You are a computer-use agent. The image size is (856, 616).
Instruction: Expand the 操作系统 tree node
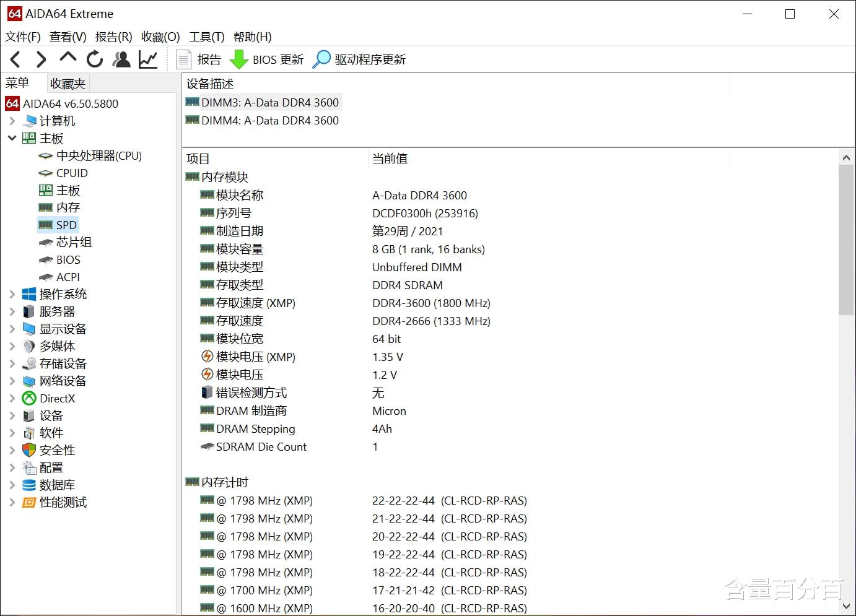12,294
